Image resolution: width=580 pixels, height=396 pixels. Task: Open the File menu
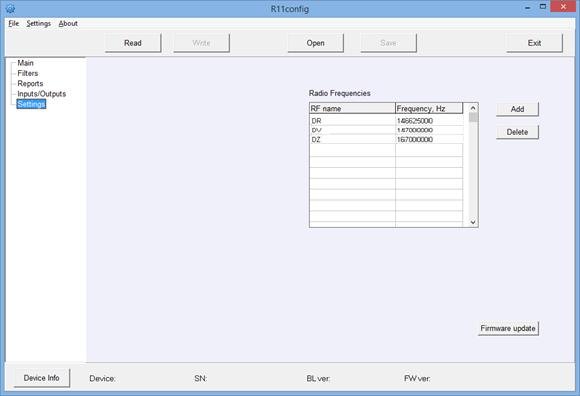point(14,24)
